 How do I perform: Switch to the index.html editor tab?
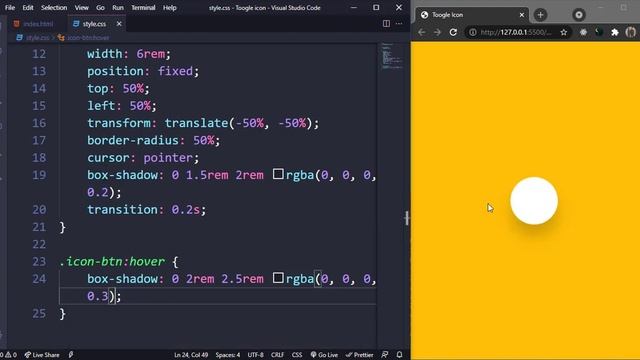tap(33, 24)
